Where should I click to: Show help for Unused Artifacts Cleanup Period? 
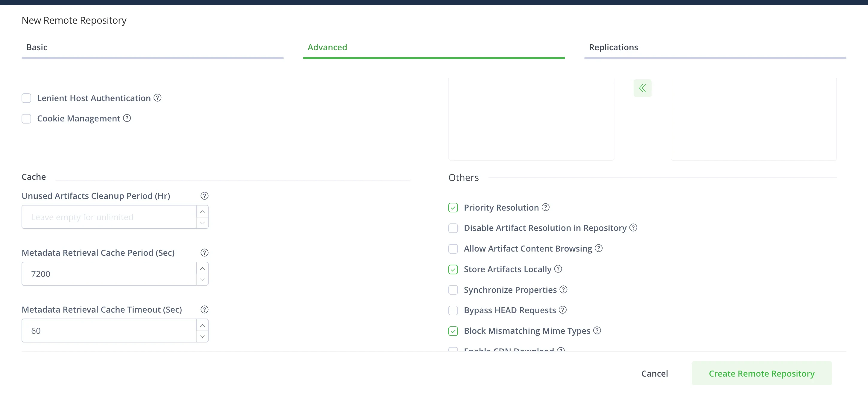click(x=204, y=196)
